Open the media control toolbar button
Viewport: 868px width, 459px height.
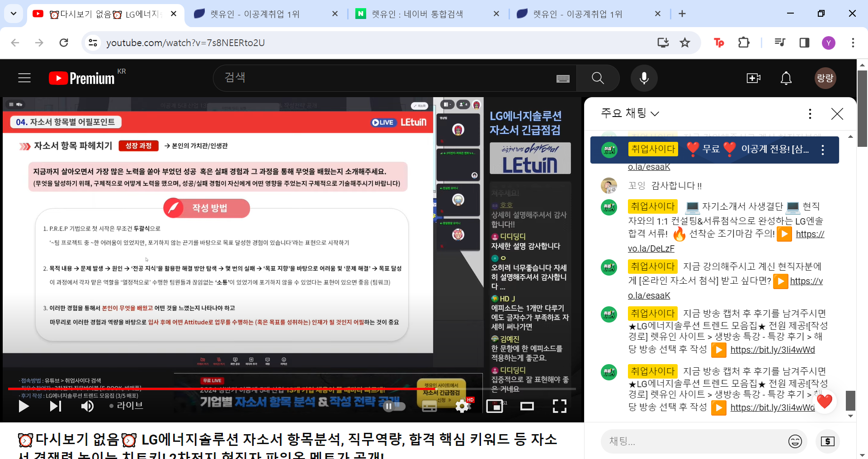click(x=780, y=42)
